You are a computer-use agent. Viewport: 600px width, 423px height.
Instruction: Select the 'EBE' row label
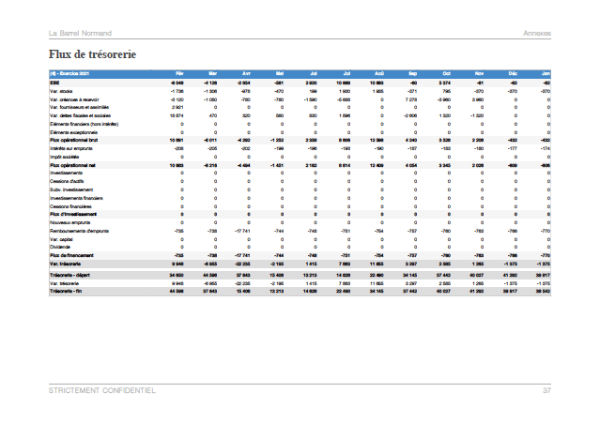click(54, 83)
